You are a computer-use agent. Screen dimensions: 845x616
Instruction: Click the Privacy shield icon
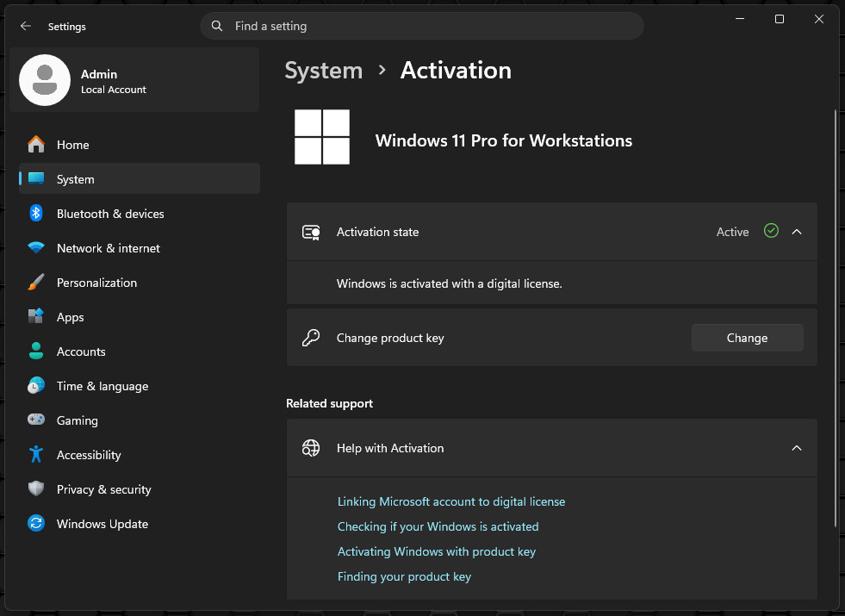(x=36, y=488)
